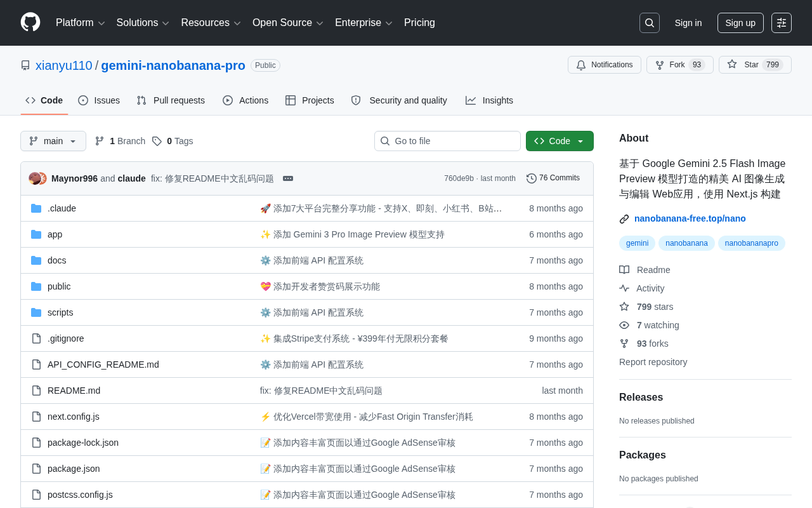
Task: Expand the Open Source menu
Action: click(288, 23)
